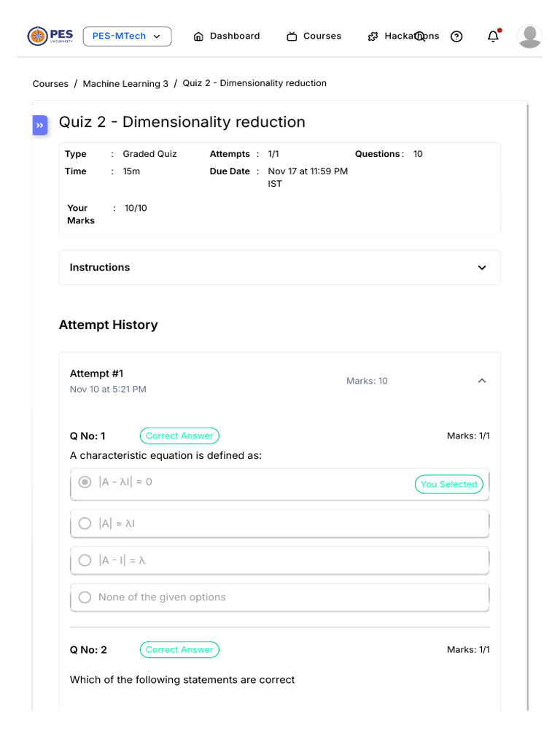Click the Attempt #1 title text
This screenshot has width=560, height=747.
[97, 373]
